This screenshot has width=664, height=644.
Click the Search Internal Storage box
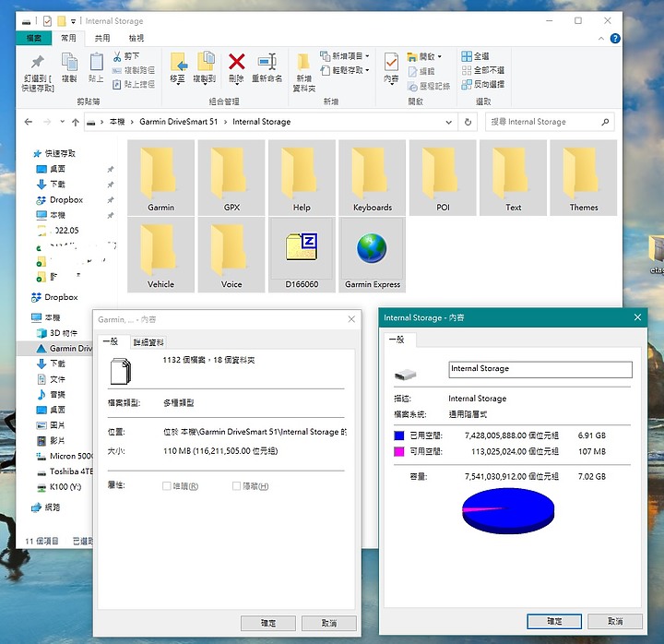pos(550,122)
